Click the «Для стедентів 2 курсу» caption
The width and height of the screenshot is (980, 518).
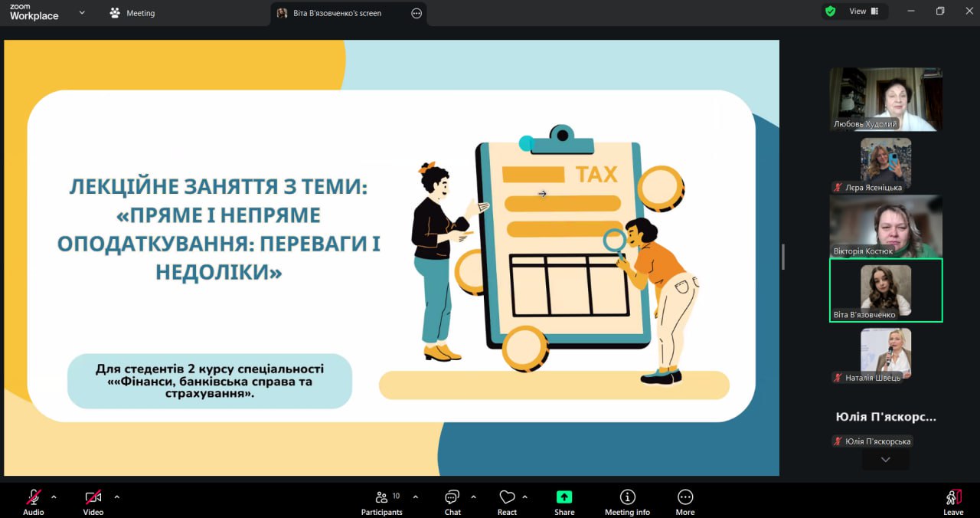click(x=210, y=381)
